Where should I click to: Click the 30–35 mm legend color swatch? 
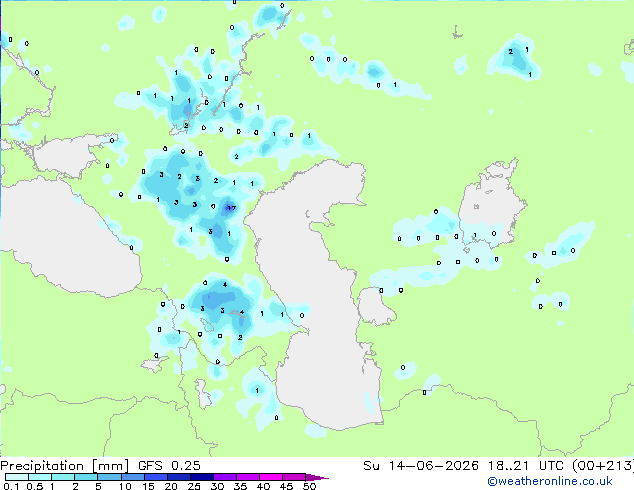(x=224, y=477)
